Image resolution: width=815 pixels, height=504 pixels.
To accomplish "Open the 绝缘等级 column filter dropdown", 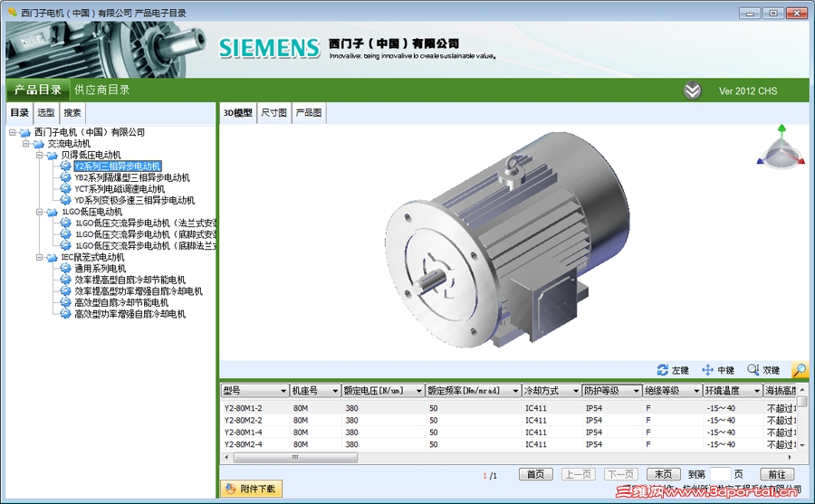I will [696, 391].
